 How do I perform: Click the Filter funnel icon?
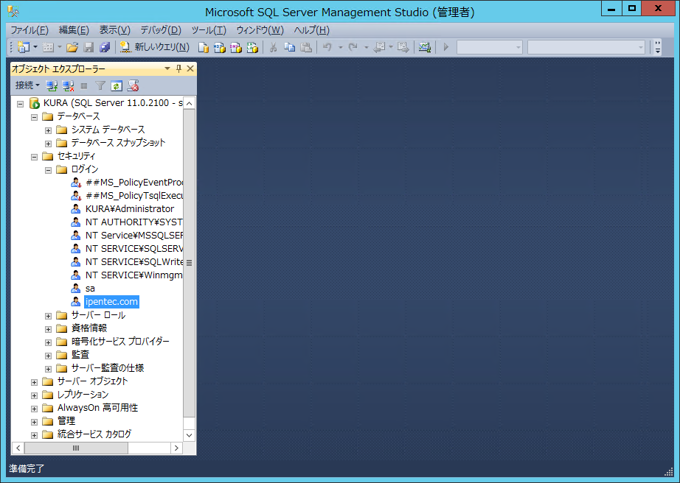click(100, 86)
